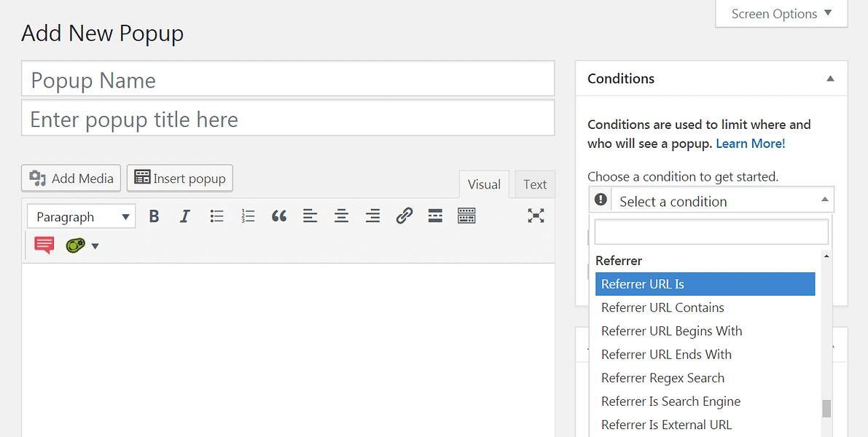Toggle bold formatting in the editor toolbar
Viewport: 868px width, 437px height.
[x=154, y=216]
